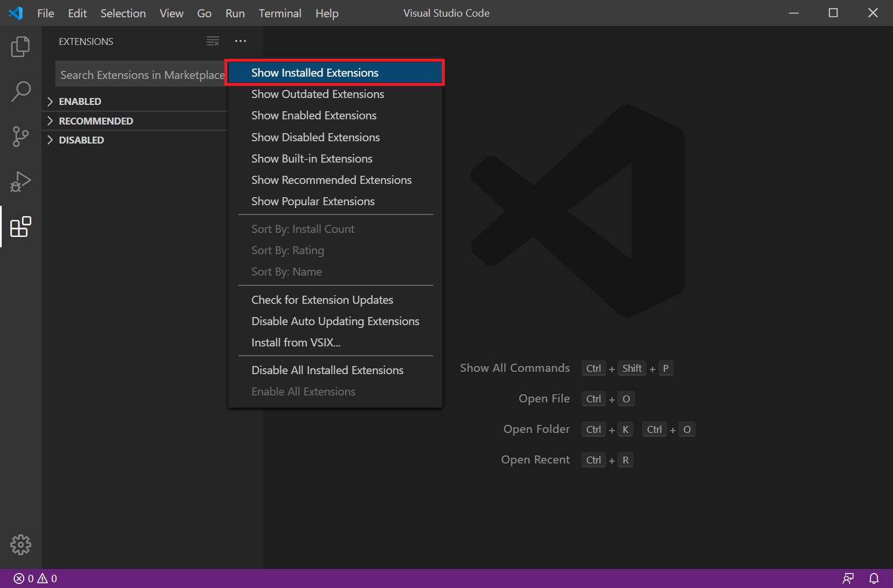Choose Disable Auto Updating Extensions
The image size is (893, 588).
335,321
